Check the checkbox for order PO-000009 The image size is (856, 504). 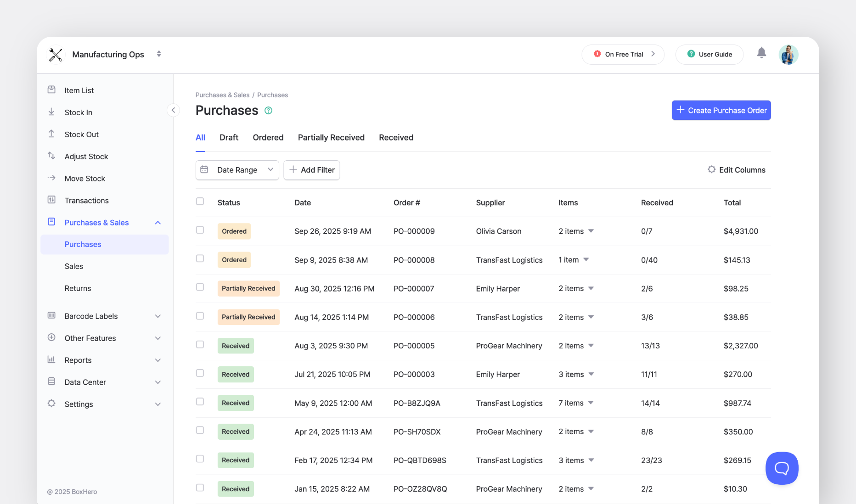click(x=200, y=230)
